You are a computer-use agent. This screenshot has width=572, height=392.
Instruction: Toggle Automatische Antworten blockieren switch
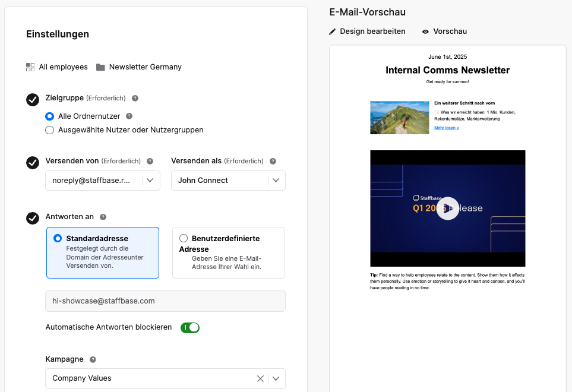pos(190,327)
